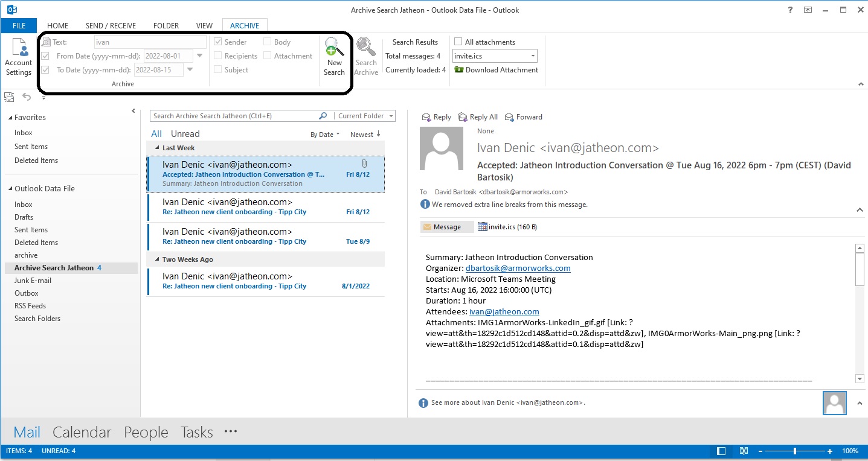Click the Text search input field

point(150,42)
